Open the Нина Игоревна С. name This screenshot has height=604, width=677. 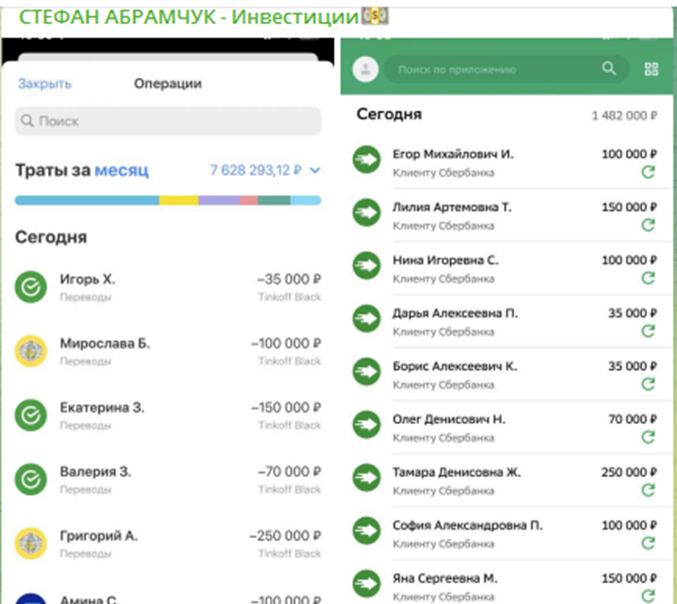(445, 260)
